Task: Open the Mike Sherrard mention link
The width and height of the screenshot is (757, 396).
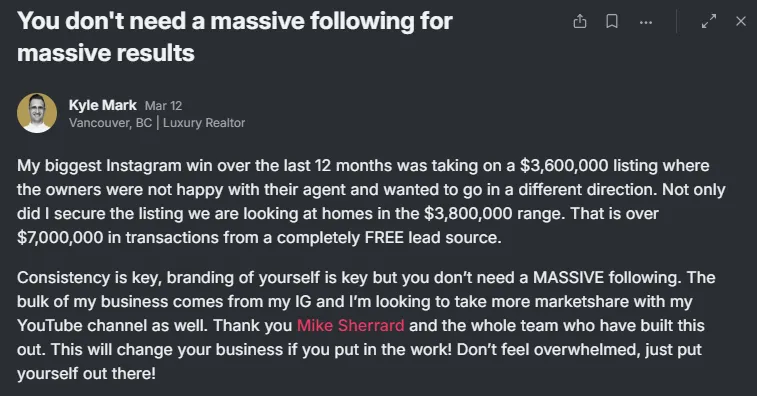Action: pyautogui.click(x=350, y=325)
